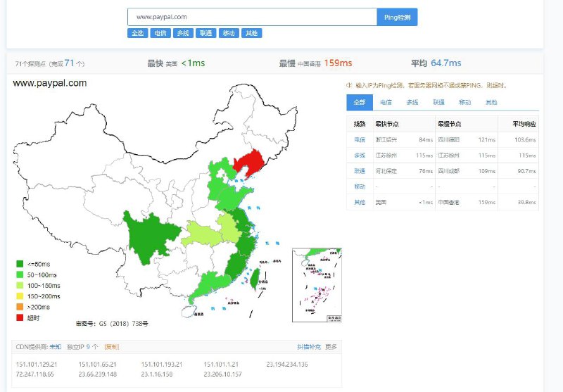Click the 四川成都 slowest node cell

tap(449, 171)
